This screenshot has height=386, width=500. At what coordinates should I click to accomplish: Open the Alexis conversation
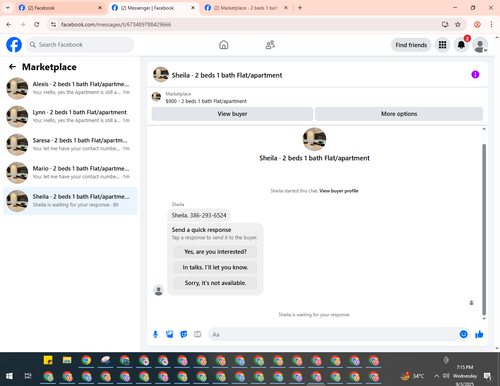[x=70, y=88]
